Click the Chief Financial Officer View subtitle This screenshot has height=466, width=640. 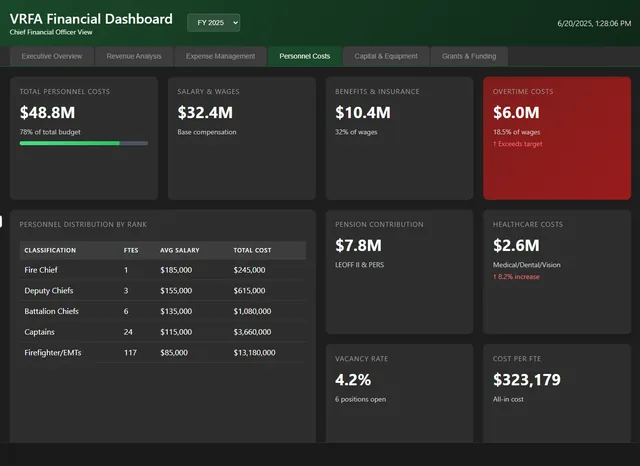pyautogui.click(x=51, y=32)
